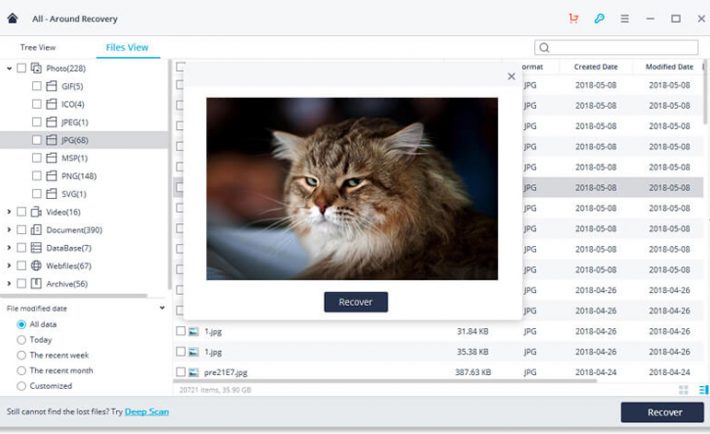The height and width of the screenshot is (434, 710).
Task: Click image icon of pre21E7.jpg
Action: (193, 372)
